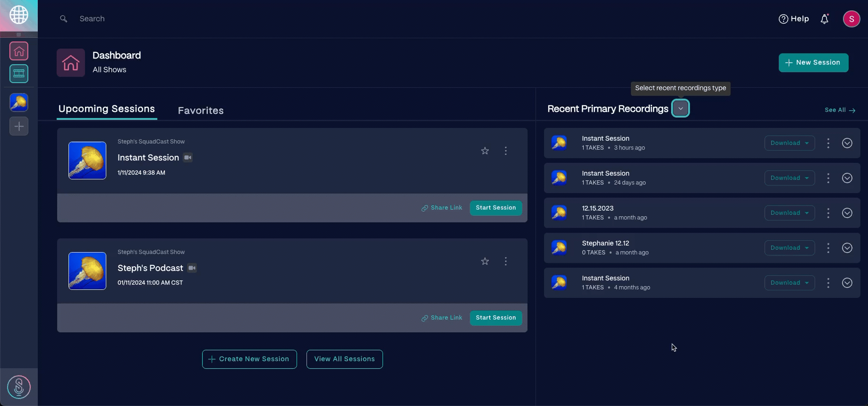Open the user profile avatar

851,19
